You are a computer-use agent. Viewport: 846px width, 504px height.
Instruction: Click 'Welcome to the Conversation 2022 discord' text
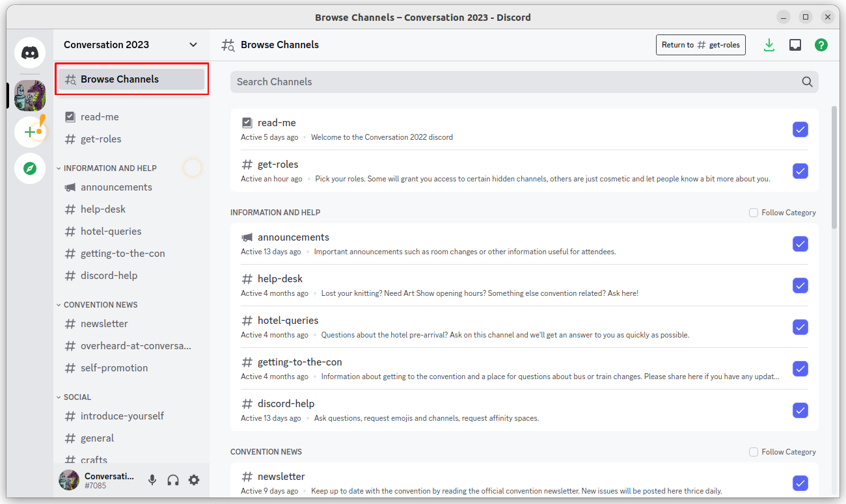click(x=382, y=137)
